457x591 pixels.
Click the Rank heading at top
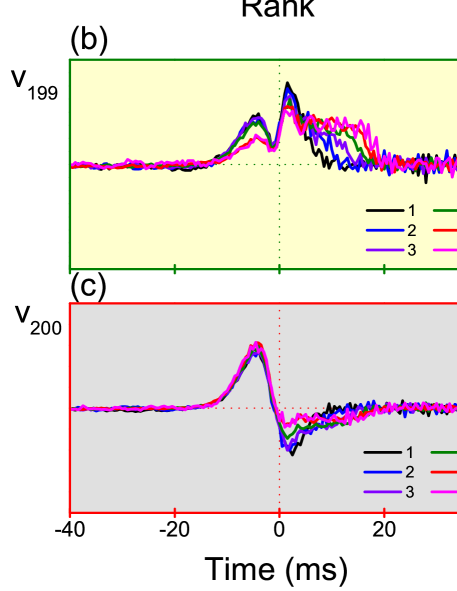point(278,8)
